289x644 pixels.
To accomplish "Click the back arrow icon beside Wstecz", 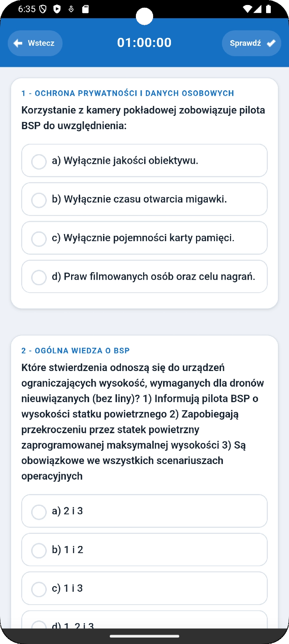I will click(x=18, y=43).
